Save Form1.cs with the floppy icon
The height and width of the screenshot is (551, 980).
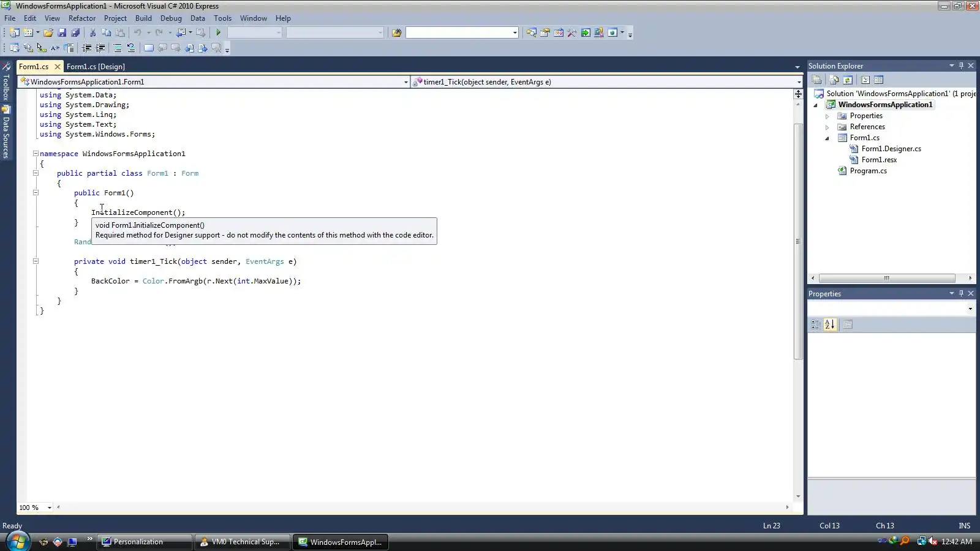pyautogui.click(x=62, y=32)
